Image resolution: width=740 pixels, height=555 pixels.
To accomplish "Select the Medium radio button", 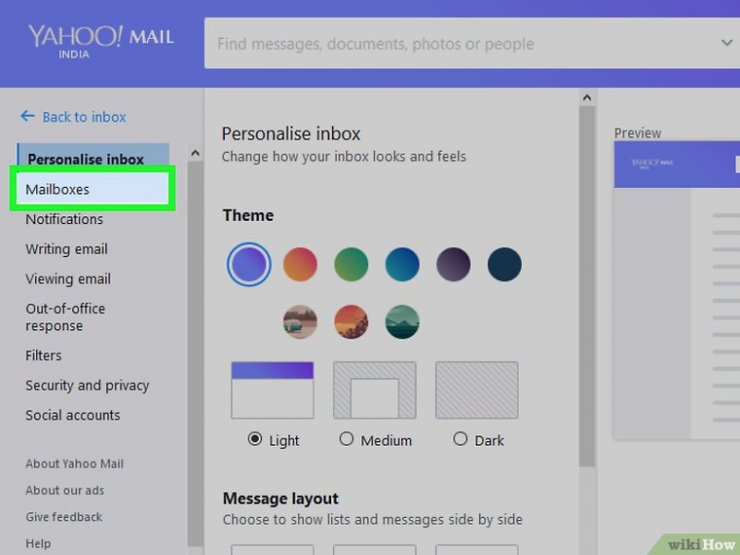I will (x=346, y=439).
